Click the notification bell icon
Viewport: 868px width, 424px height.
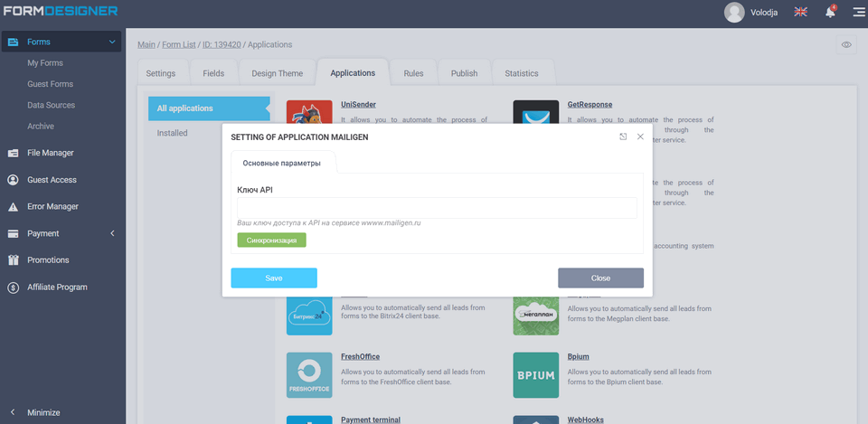[830, 12]
